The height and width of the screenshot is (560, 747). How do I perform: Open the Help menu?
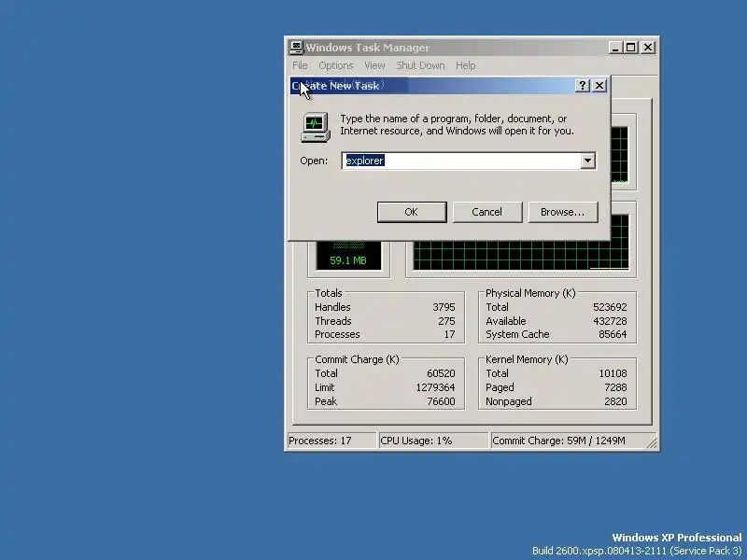coord(465,65)
